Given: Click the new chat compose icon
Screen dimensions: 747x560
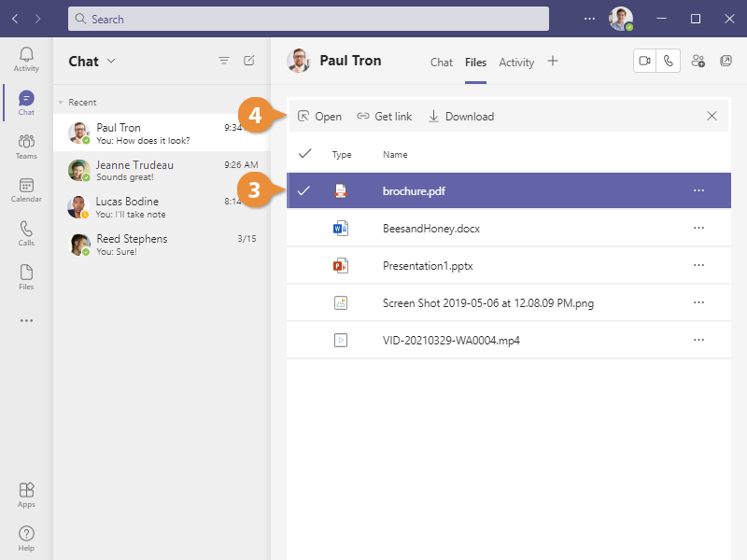Looking at the screenshot, I should click(x=249, y=61).
